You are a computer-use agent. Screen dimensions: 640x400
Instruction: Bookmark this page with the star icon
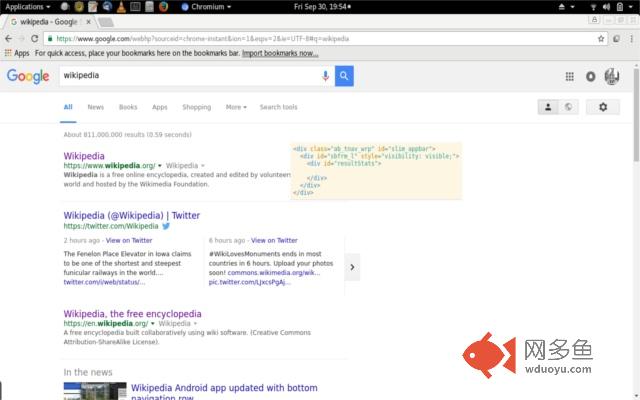click(x=601, y=38)
